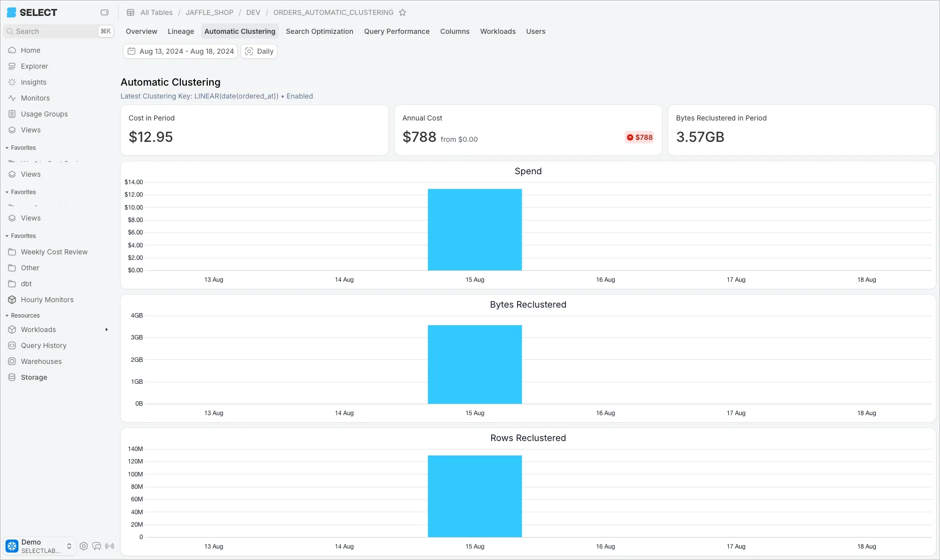Switch to the Lineage tab

point(181,31)
